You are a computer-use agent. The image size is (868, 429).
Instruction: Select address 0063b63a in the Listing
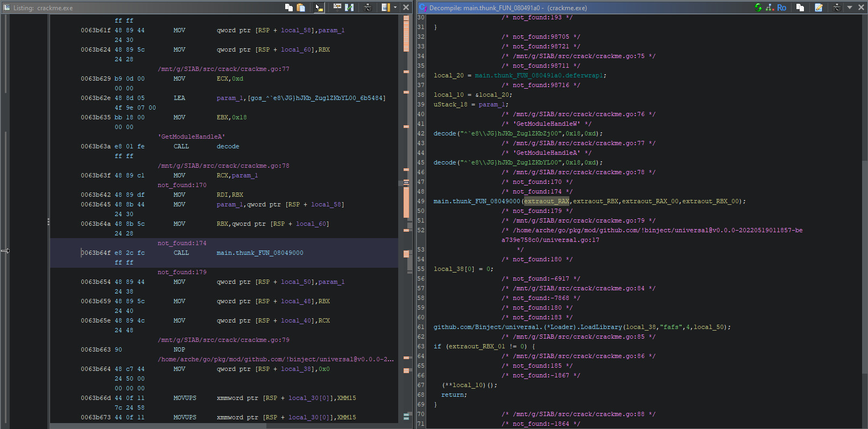tap(96, 146)
